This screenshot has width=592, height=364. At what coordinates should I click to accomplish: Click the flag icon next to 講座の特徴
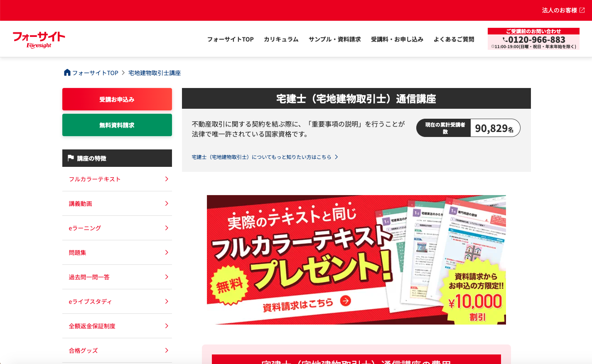(x=71, y=158)
